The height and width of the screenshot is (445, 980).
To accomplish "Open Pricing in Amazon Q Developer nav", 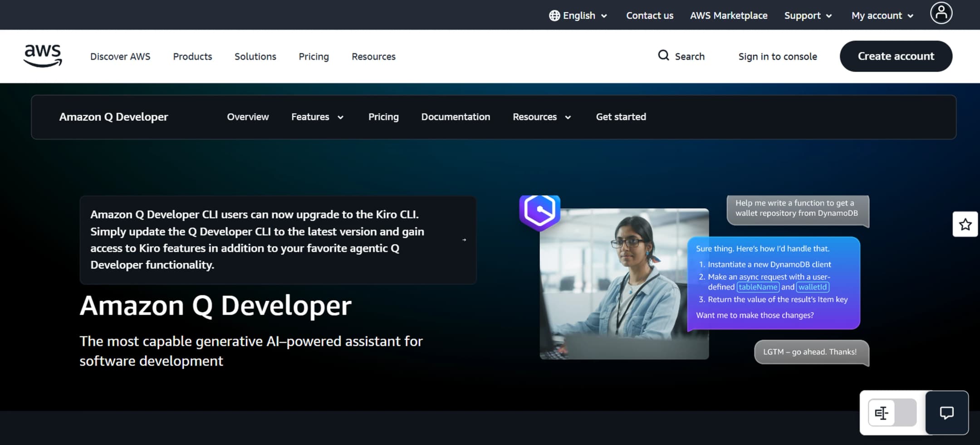I will point(383,117).
